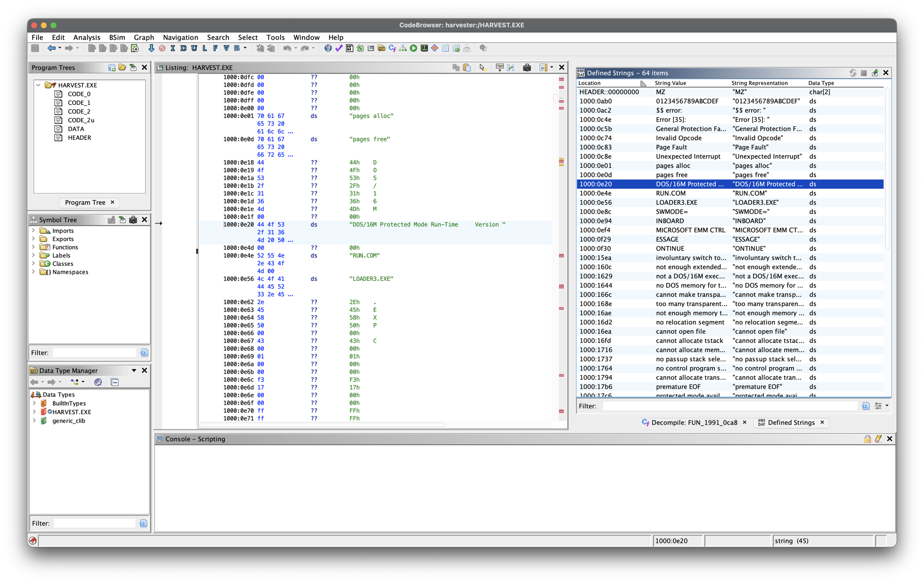Click the Program Tree tab button
Screen dimensions: 924x583
[x=85, y=202]
